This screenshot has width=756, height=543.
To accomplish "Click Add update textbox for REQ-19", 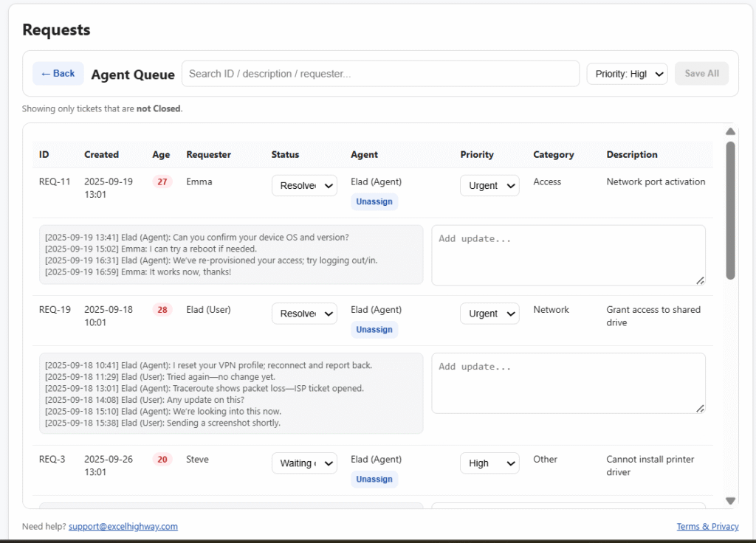I will click(568, 382).
